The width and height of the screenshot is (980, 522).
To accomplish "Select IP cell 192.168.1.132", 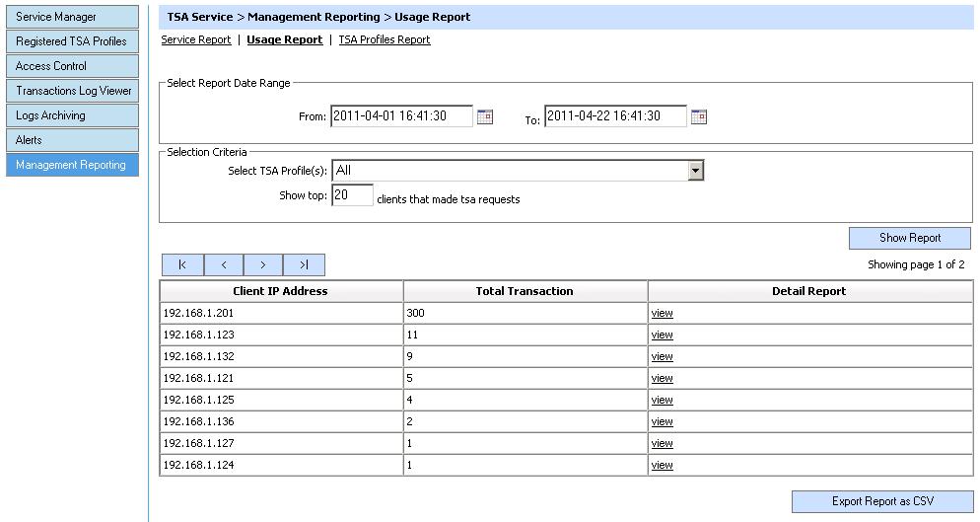I will click(281, 356).
